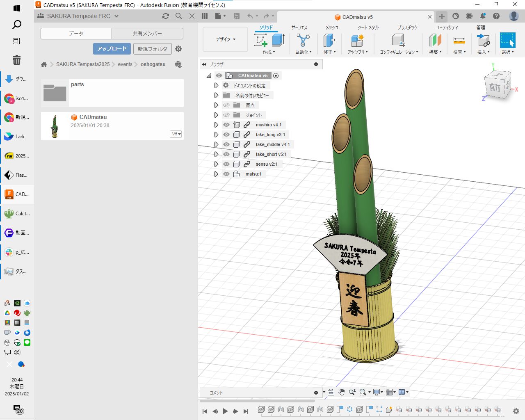Click the New Folder button

click(x=152, y=49)
